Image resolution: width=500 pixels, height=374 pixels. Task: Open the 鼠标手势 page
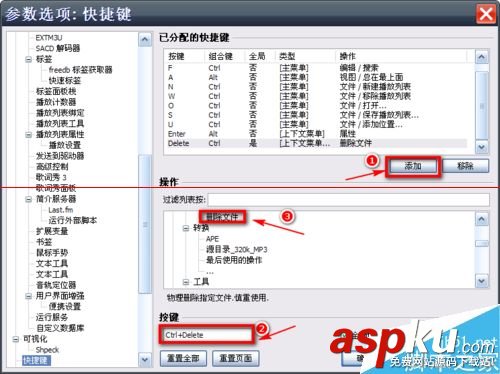pyautogui.click(x=52, y=253)
